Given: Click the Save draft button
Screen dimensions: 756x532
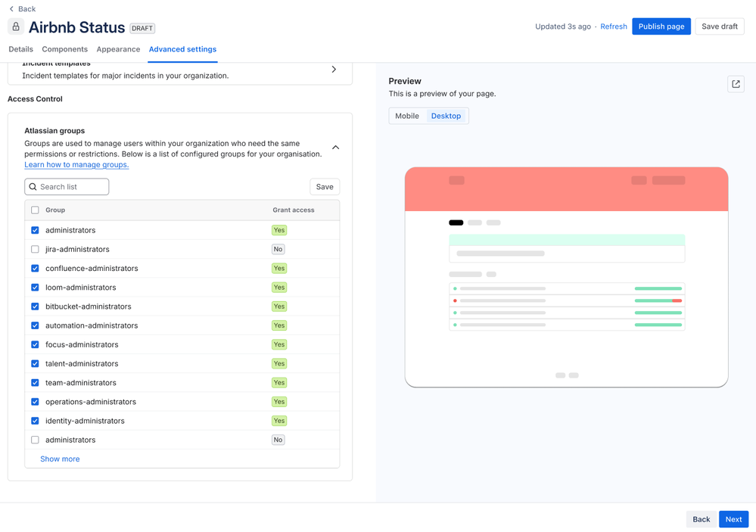Looking at the screenshot, I should 720,26.
